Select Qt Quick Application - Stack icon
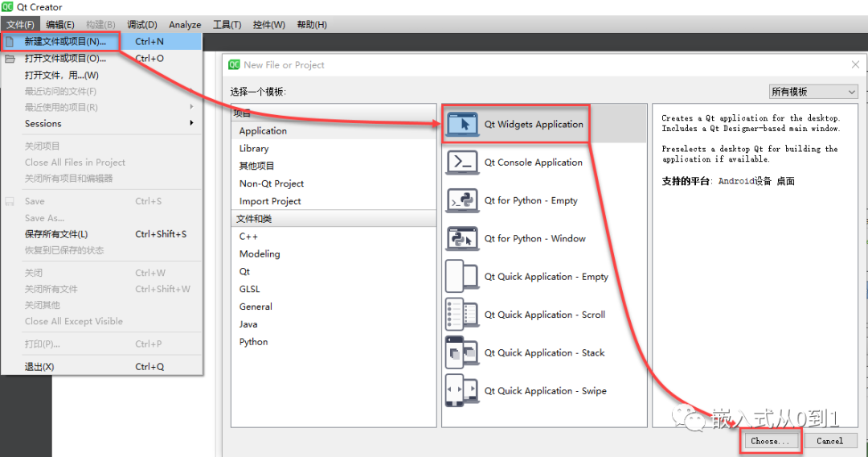The width and height of the screenshot is (868, 457). pyautogui.click(x=462, y=353)
